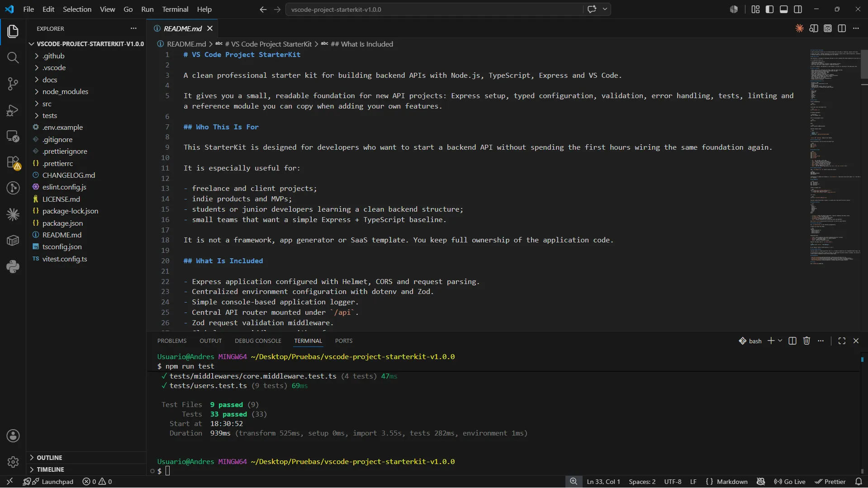
Task: Click the command center search box
Action: [x=434, y=9]
